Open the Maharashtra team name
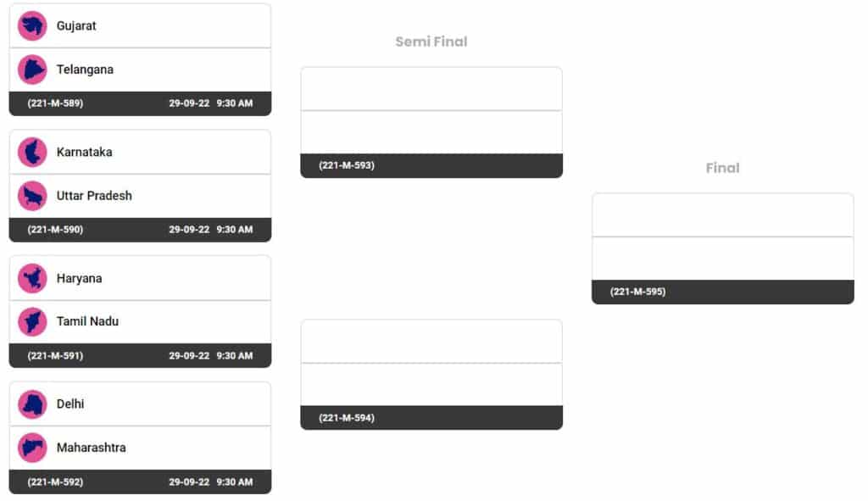The width and height of the screenshot is (868, 501). [x=92, y=448]
